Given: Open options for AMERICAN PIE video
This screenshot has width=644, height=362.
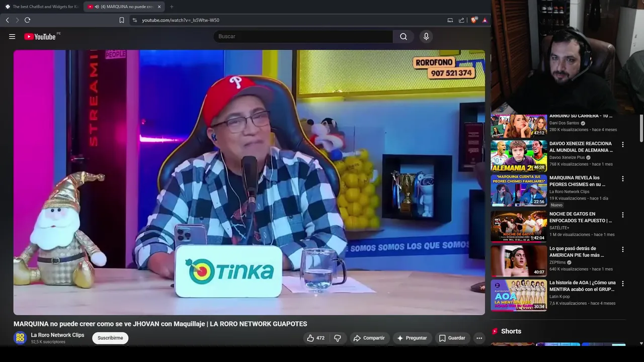Looking at the screenshot, I should pos(622,250).
